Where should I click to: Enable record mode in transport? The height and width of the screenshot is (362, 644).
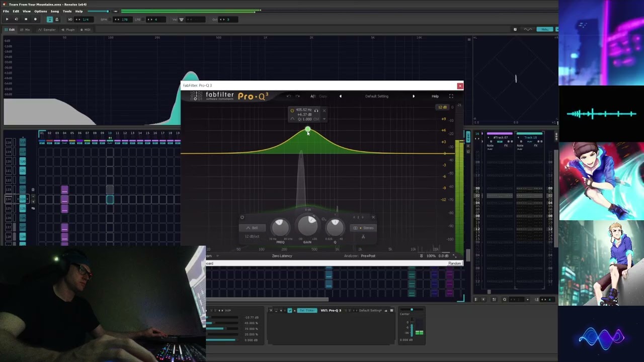(x=35, y=19)
